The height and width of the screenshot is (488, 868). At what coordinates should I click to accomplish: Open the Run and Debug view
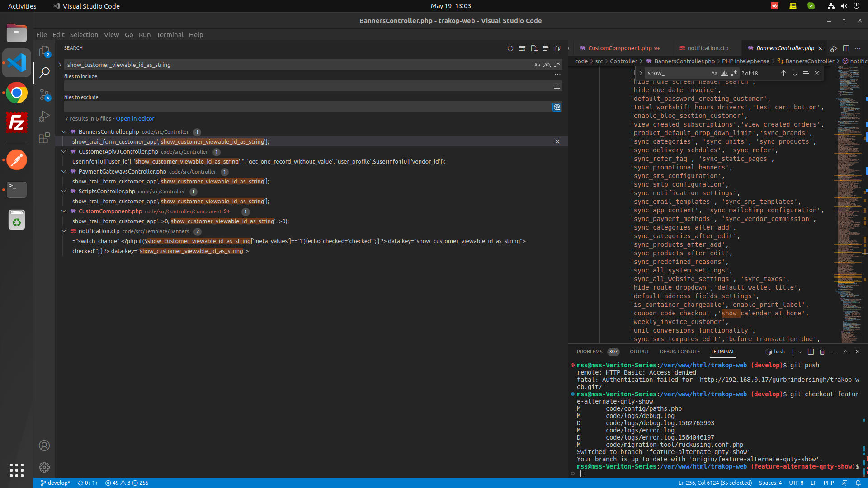click(x=44, y=116)
